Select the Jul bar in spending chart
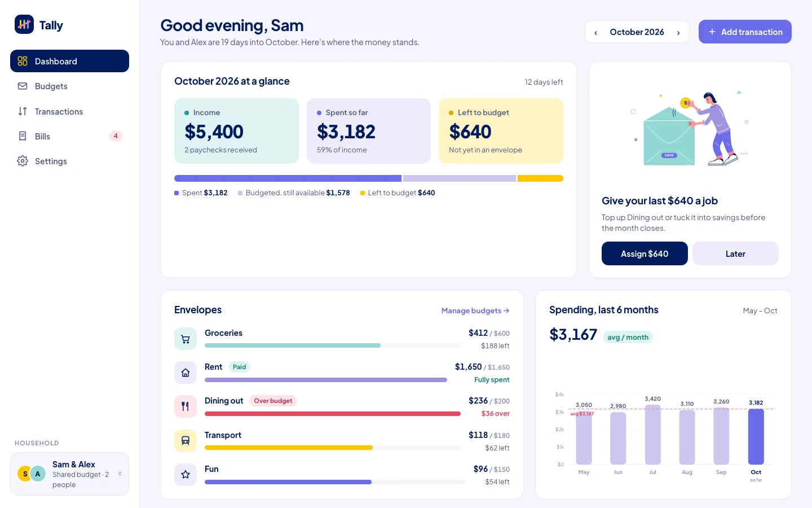The image size is (812, 508). (x=652, y=435)
